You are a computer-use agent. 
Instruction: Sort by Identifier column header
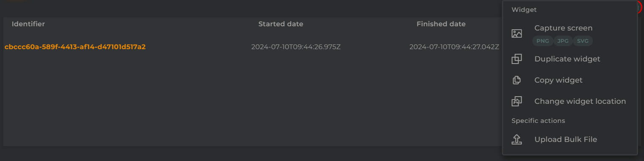click(28, 24)
